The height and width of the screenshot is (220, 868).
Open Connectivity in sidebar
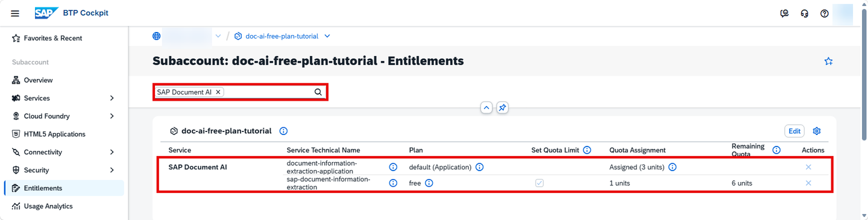coord(43,152)
